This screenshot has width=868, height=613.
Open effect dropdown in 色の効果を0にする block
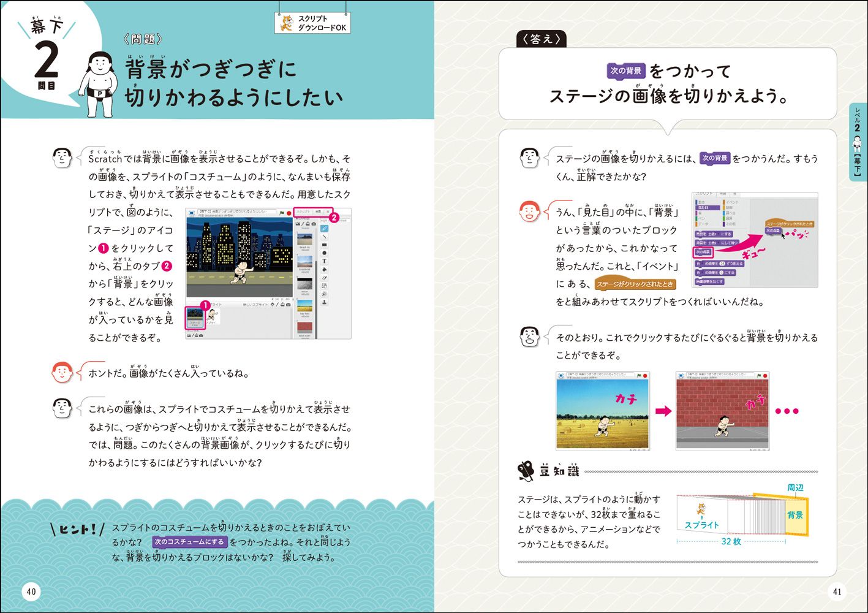click(699, 273)
